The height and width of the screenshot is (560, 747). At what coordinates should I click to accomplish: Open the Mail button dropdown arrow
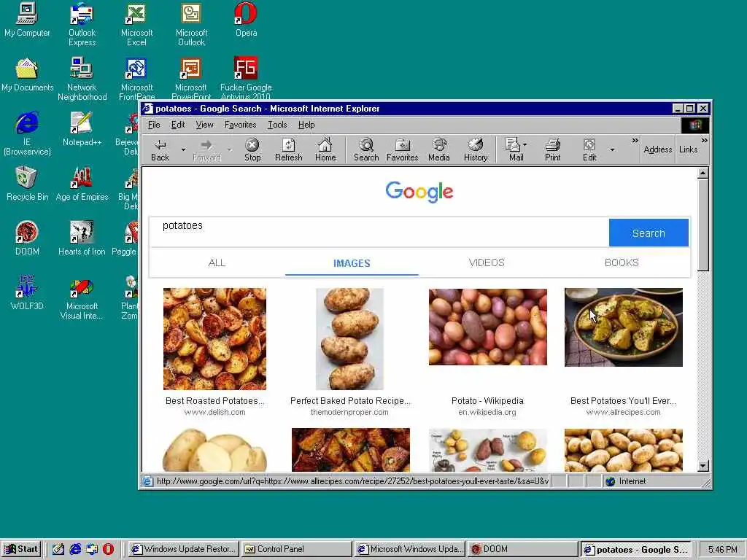(x=525, y=144)
